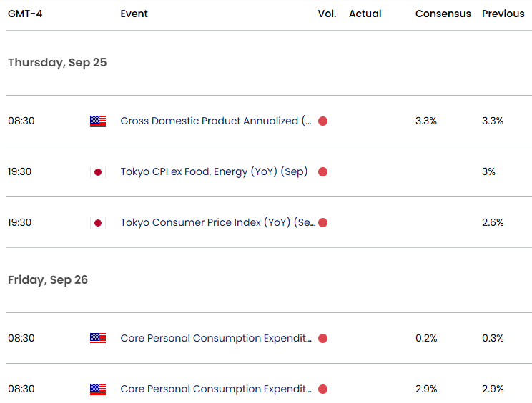Click the Consensus column header
Screen dimensions: 532x403
[x=443, y=14]
